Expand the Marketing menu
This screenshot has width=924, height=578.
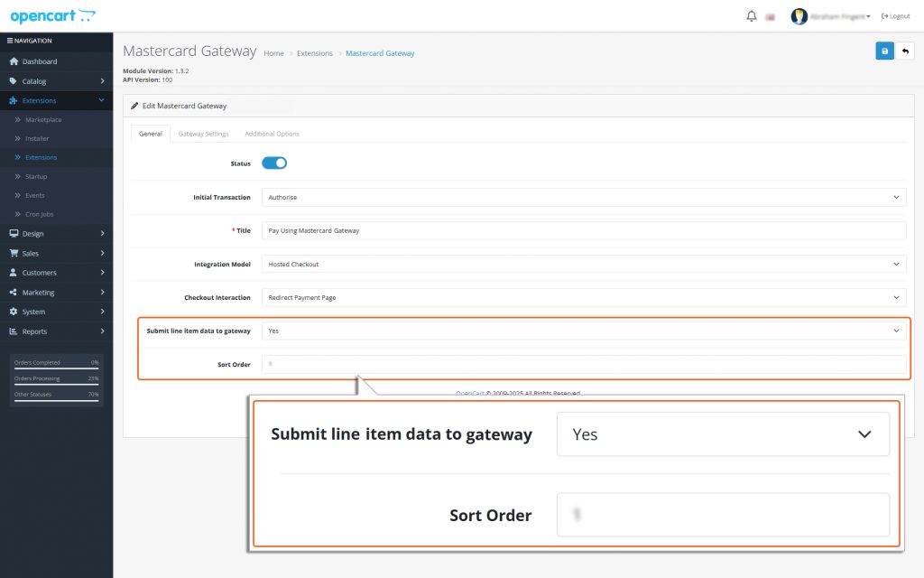[x=56, y=292]
